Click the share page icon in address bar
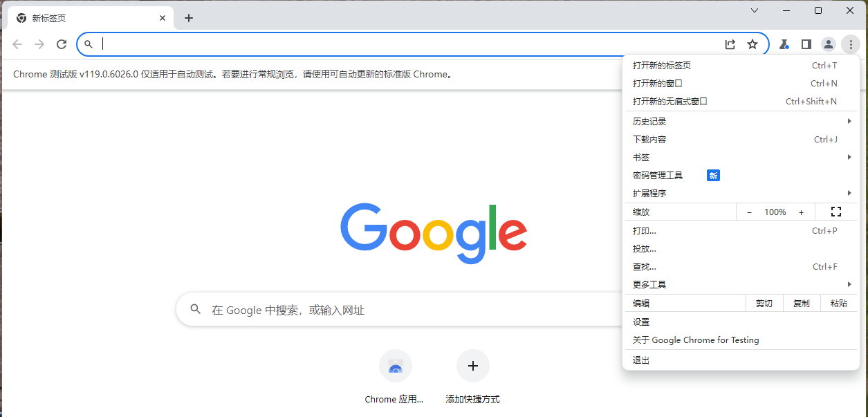 pos(730,44)
